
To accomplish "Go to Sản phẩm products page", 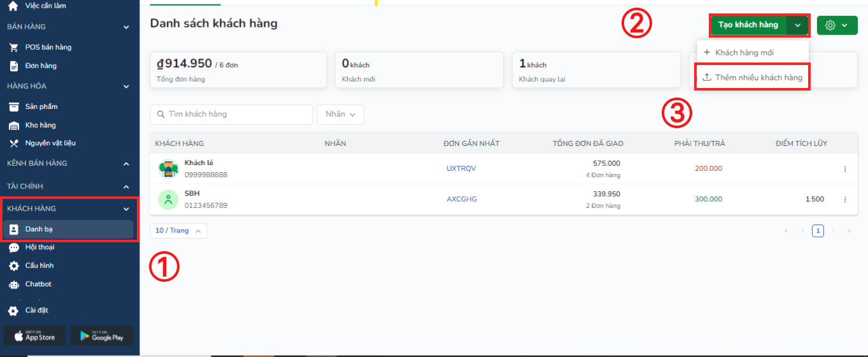I will (x=41, y=106).
